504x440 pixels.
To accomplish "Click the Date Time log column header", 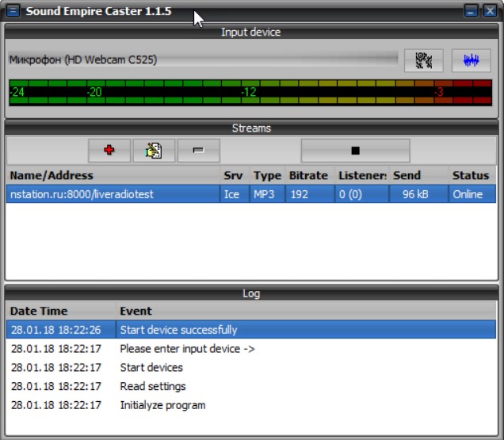I will 61,311.
